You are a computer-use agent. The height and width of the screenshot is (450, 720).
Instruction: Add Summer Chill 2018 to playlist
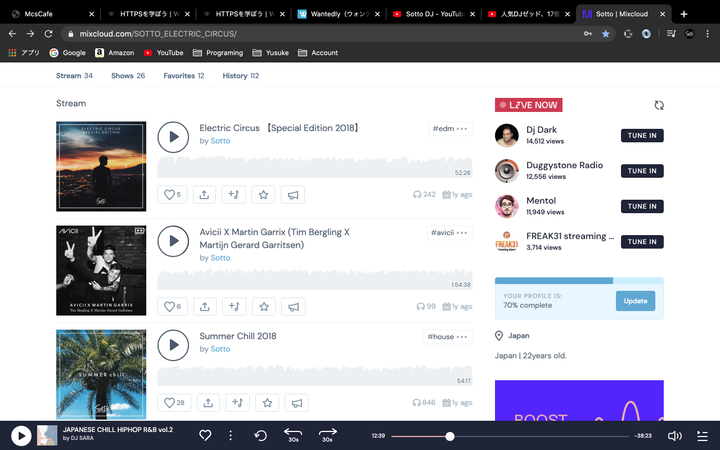coord(237,403)
